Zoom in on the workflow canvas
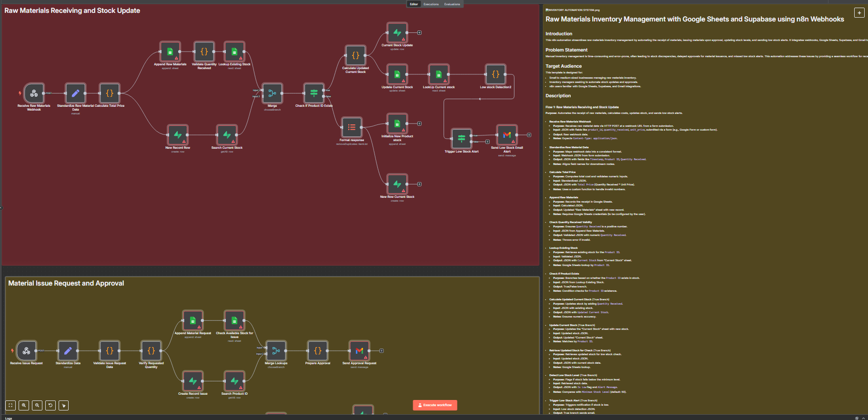This screenshot has width=868, height=420. [x=24, y=405]
